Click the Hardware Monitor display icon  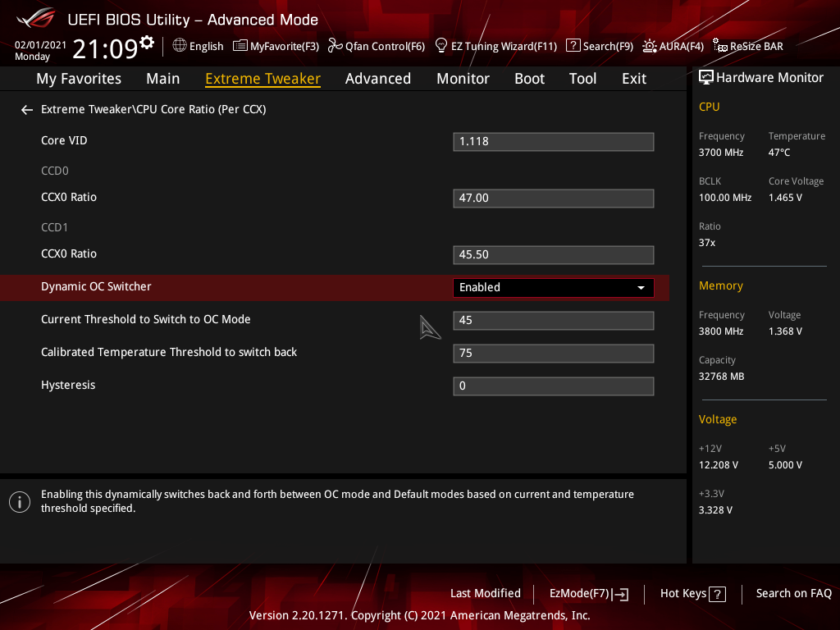pyautogui.click(x=706, y=78)
